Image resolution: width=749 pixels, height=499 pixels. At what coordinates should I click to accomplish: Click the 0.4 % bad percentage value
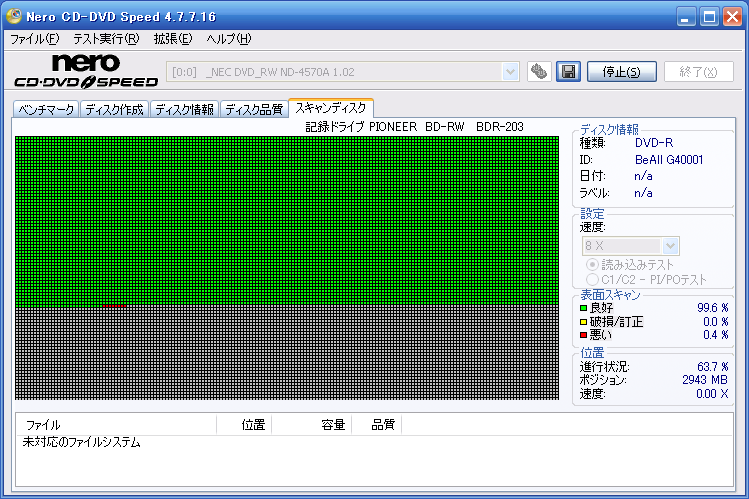click(716, 335)
